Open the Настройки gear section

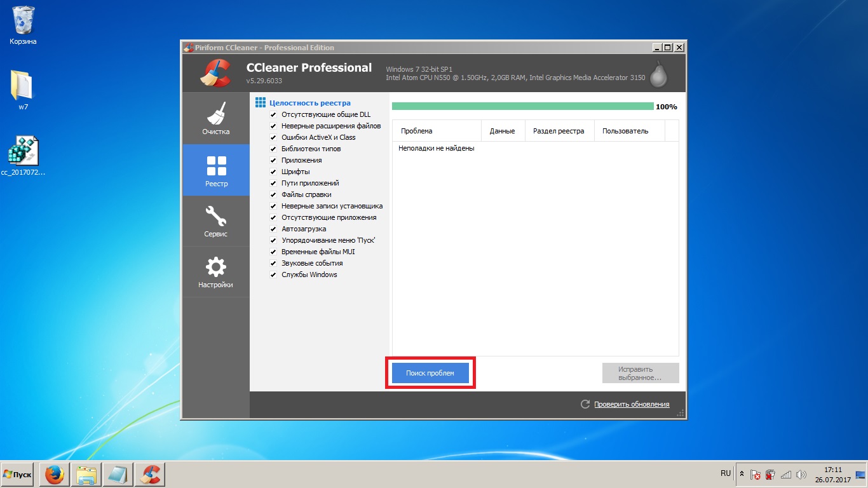pos(216,271)
